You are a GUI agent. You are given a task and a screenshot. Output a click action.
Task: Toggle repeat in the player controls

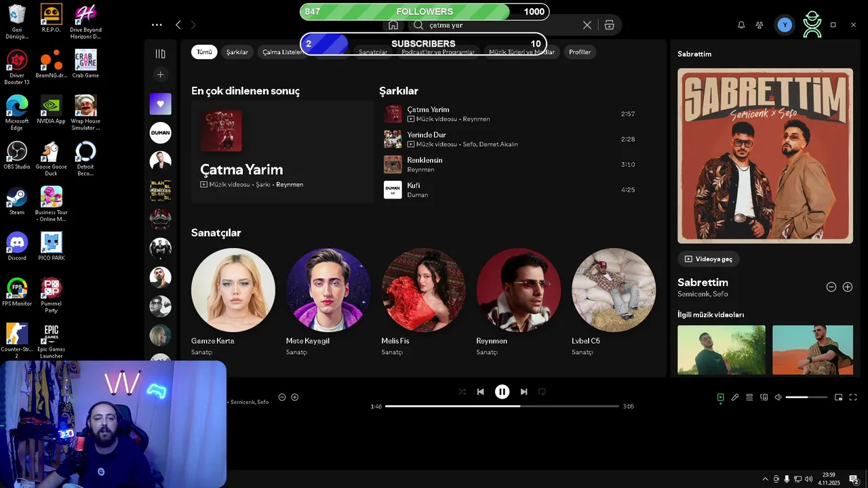coord(542,392)
